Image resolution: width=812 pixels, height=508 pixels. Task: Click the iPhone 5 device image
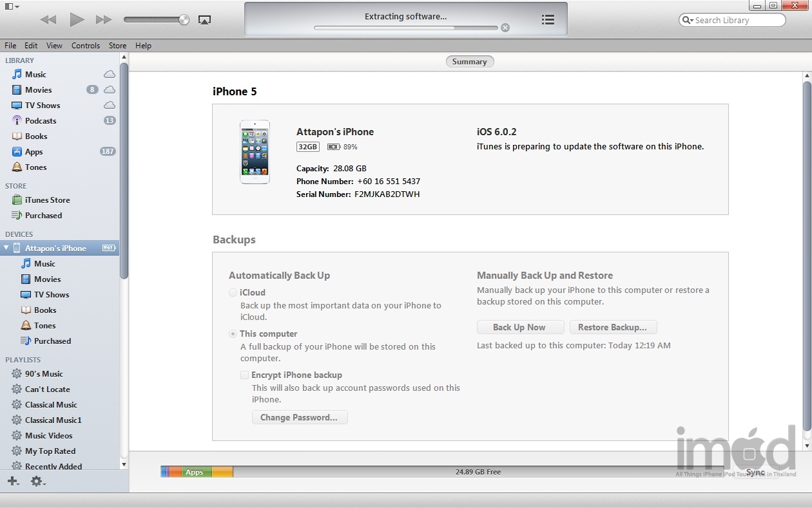point(255,152)
